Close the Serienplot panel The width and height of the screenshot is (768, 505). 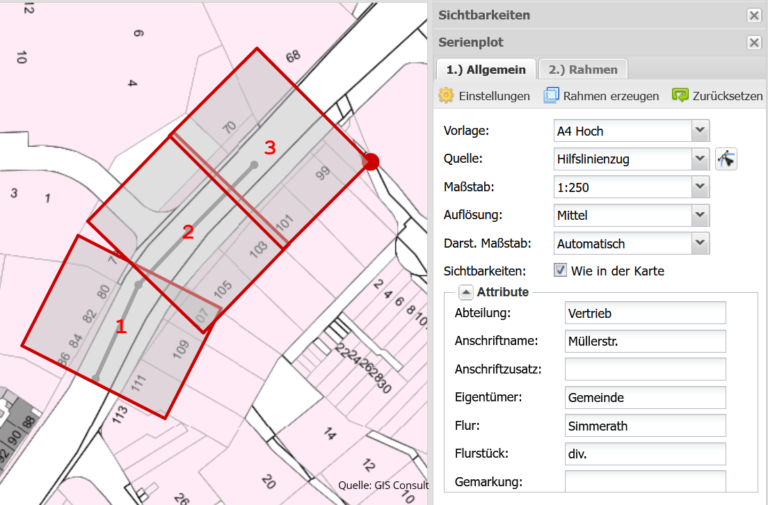[754, 43]
